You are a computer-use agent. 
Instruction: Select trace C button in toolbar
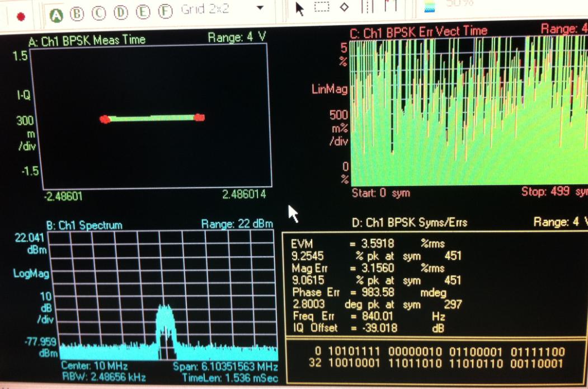[99, 13]
